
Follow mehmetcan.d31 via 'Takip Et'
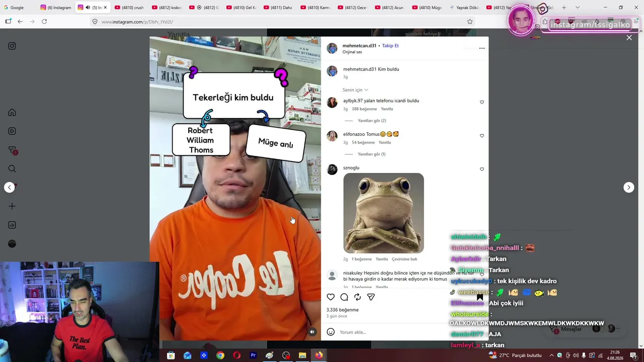point(390,46)
